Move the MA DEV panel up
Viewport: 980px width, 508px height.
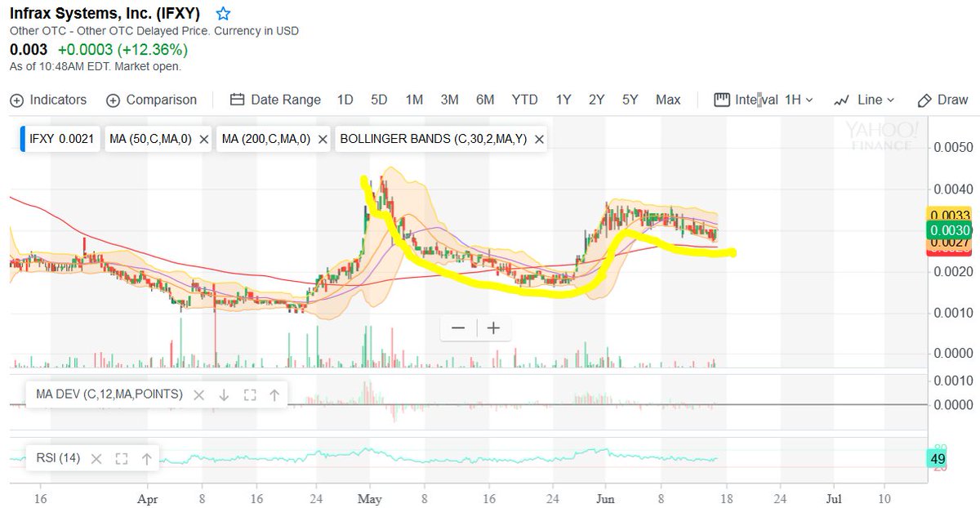(x=274, y=394)
